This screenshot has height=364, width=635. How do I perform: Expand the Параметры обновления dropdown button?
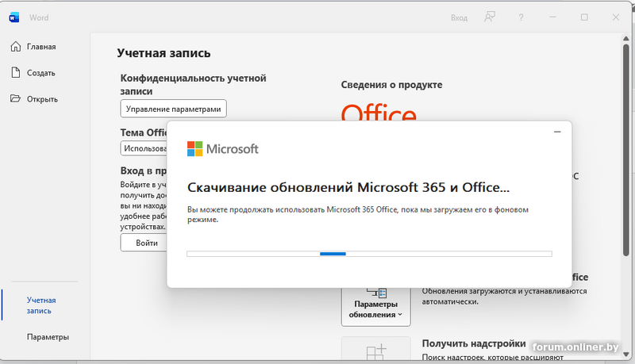click(375, 306)
